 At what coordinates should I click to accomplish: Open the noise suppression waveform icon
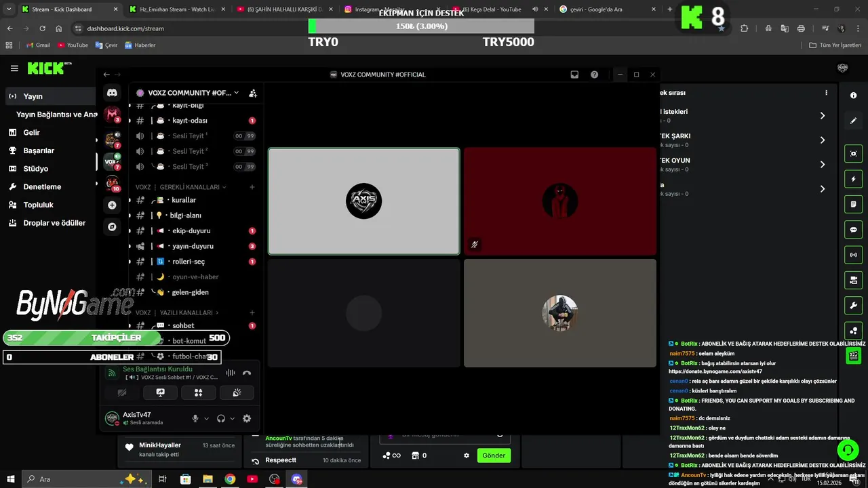point(231,373)
